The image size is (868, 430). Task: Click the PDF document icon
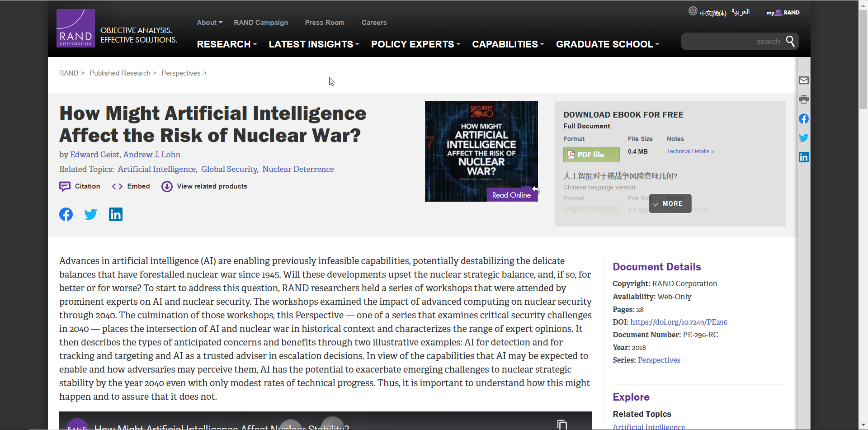(571, 155)
